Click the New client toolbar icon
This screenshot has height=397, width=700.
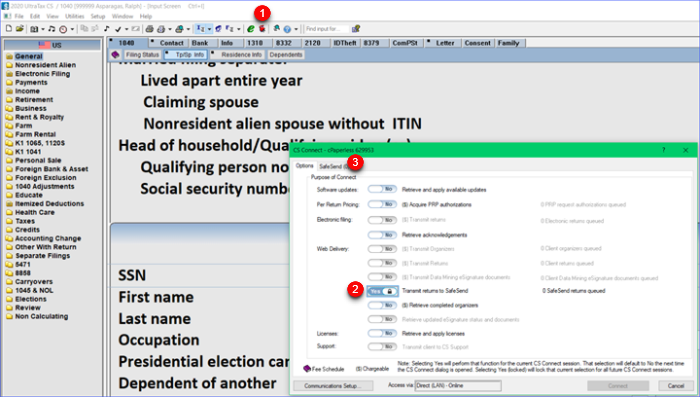(8, 29)
